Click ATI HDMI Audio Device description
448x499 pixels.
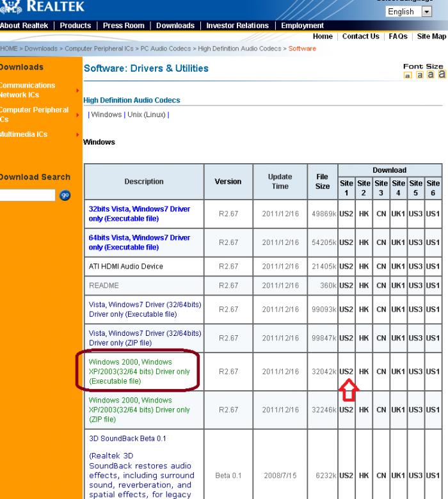pos(126,266)
